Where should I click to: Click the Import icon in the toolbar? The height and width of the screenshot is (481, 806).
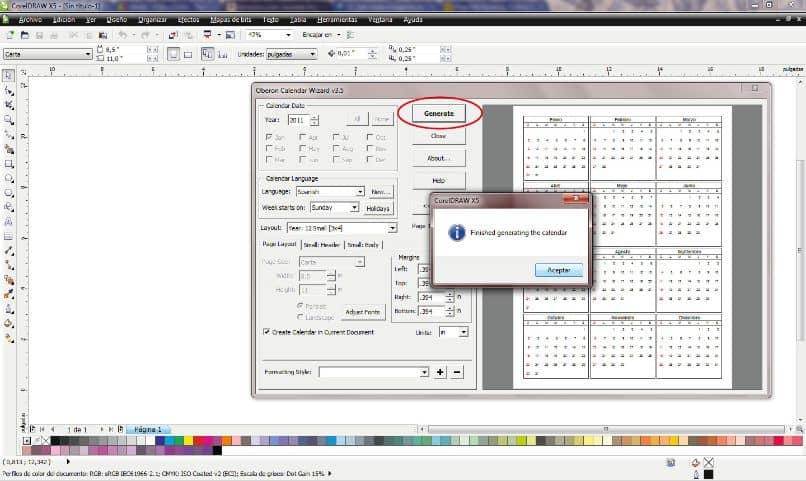[x=173, y=35]
